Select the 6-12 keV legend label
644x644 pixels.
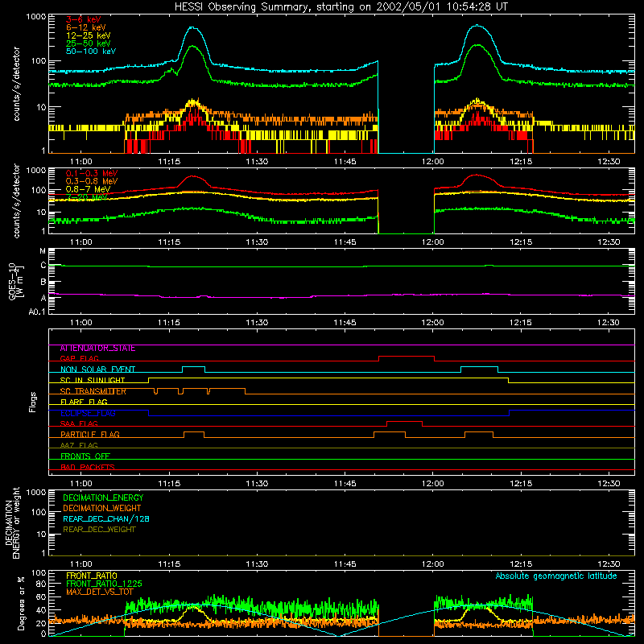pyautogui.click(x=85, y=27)
